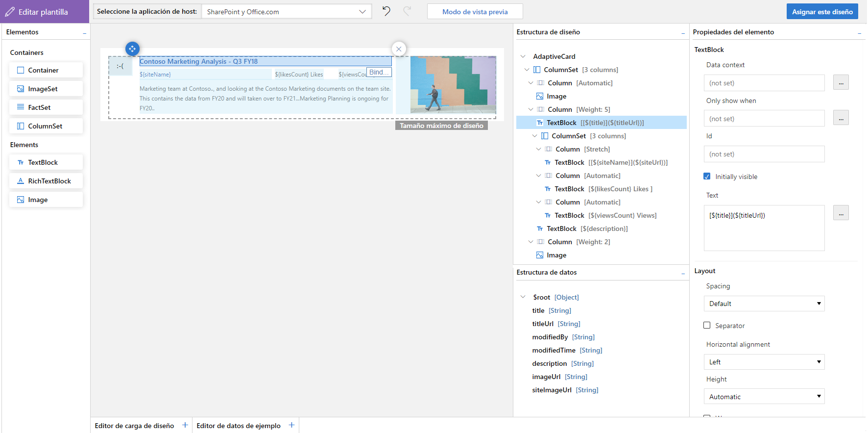The height and width of the screenshot is (433, 868).
Task: Switch to Modo de vista previa
Action: [x=475, y=12]
